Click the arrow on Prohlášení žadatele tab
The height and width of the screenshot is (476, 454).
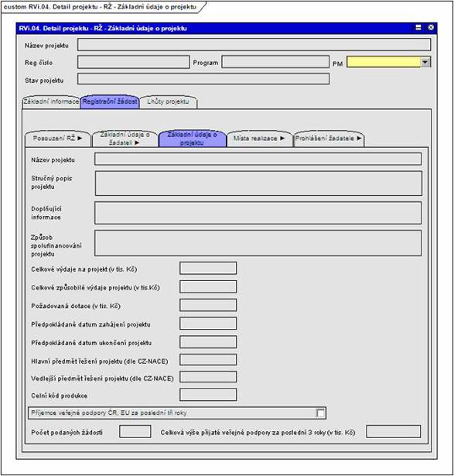[359, 138]
